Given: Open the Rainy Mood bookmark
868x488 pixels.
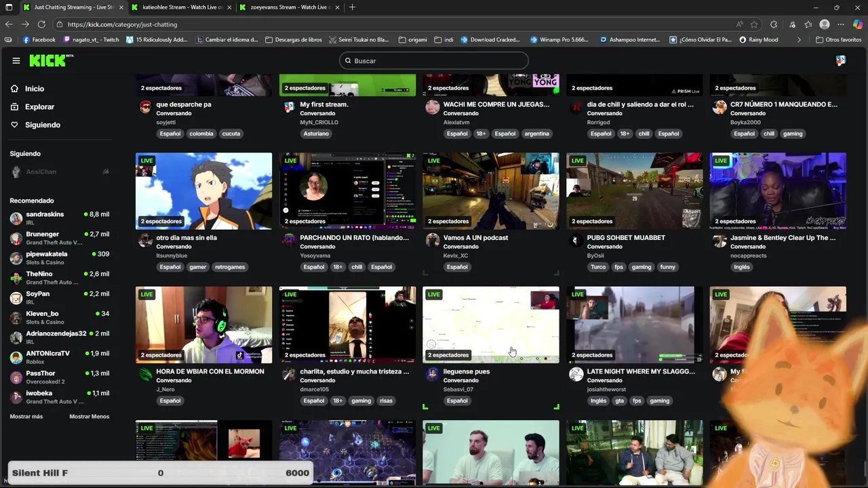Looking at the screenshot, I should pos(759,40).
